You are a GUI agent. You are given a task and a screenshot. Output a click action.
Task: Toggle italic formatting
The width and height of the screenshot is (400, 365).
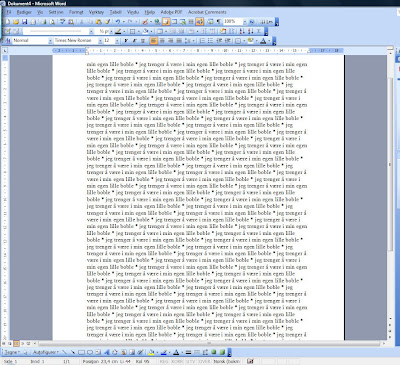[x=134, y=41]
